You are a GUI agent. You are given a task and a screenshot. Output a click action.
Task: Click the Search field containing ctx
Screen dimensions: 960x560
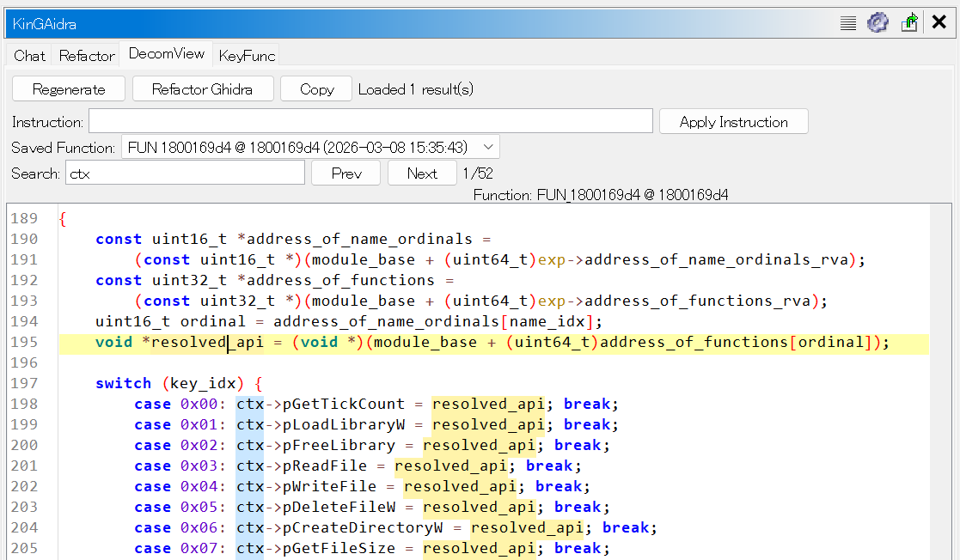pos(185,173)
